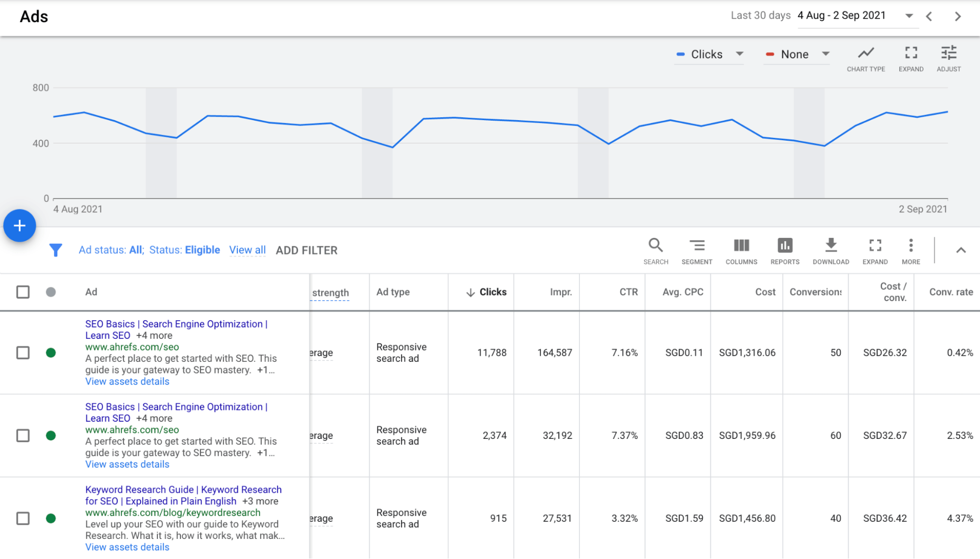Check the Keyword Research Guide ad row

coord(23,518)
